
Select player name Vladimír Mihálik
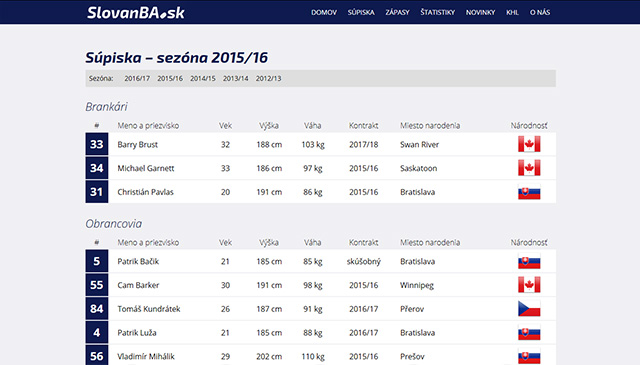click(x=146, y=356)
